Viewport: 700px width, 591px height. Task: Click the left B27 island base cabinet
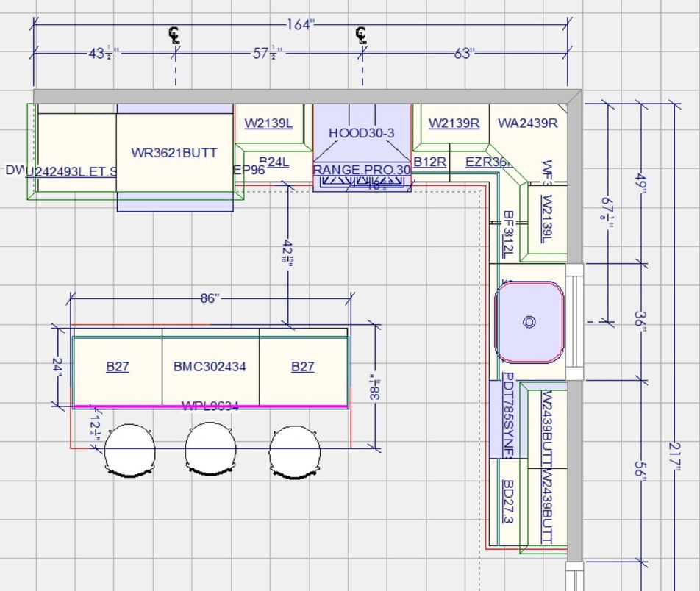[x=118, y=366]
